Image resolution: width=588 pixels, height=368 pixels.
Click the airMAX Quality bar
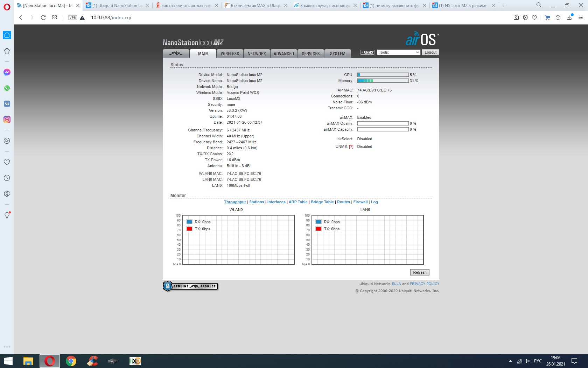tap(383, 123)
